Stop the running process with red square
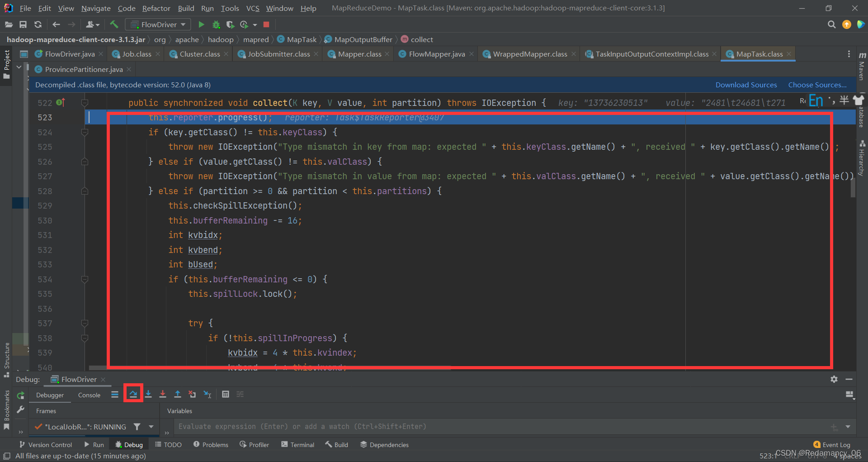 [x=266, y=24]
